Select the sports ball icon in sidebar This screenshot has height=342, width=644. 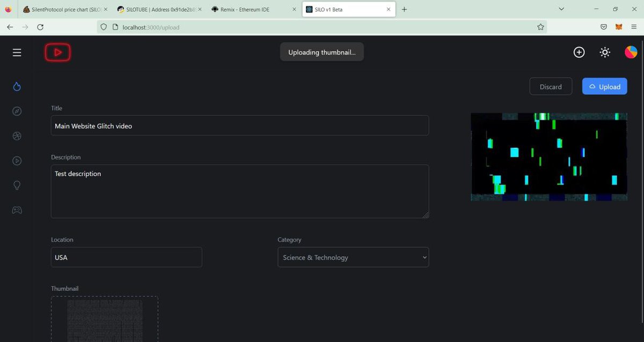(x=17, y=136)
